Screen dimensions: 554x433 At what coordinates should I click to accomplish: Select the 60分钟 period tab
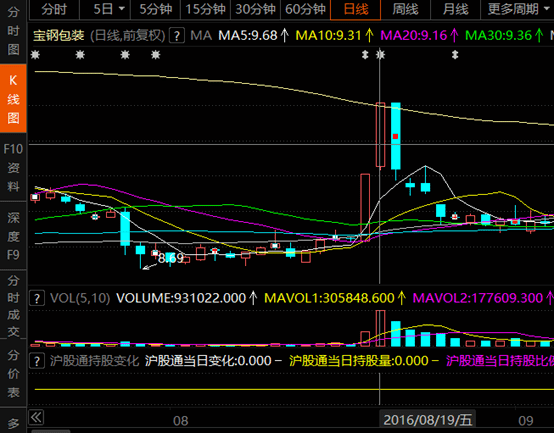point(305,9)
